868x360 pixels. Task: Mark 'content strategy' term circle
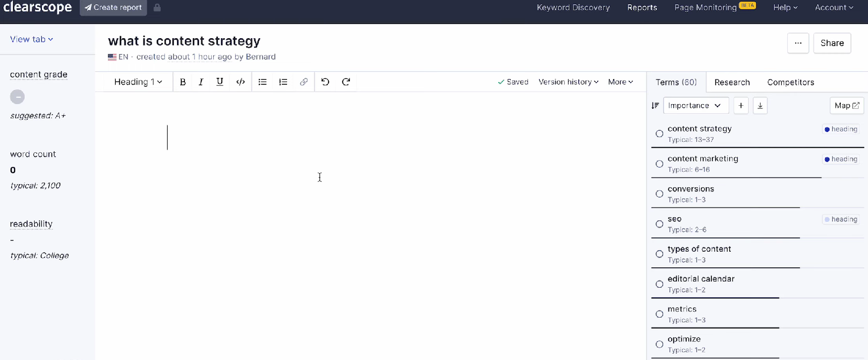(x=660, y=134)
